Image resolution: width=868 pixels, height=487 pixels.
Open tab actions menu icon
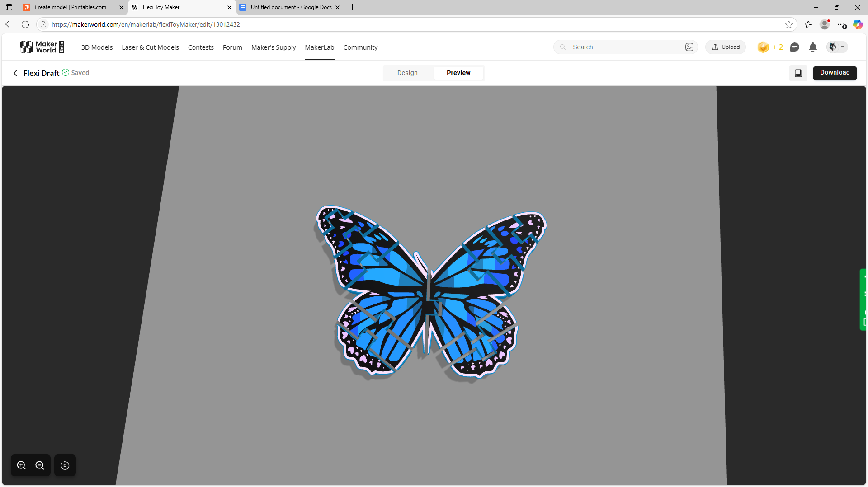9,7
